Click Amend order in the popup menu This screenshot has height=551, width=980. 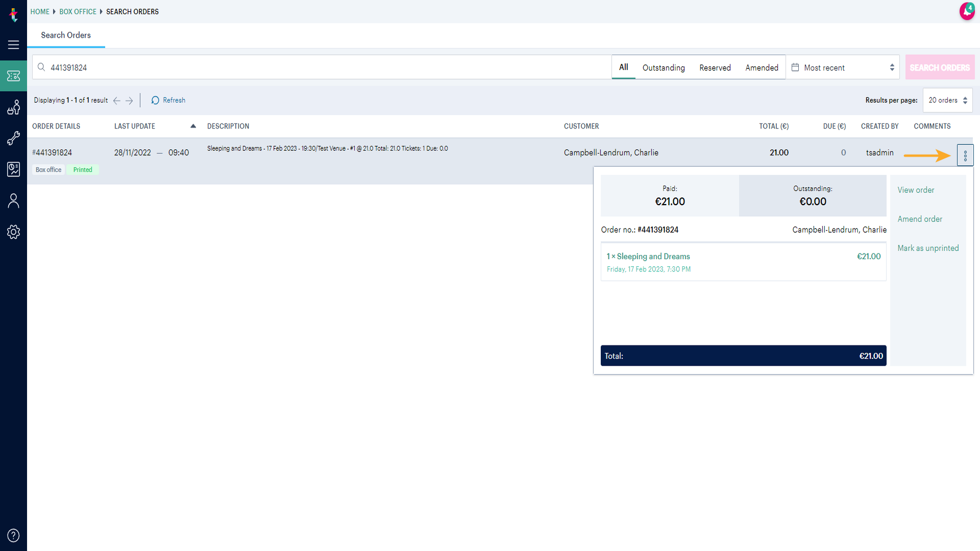(x=920, y=219)
